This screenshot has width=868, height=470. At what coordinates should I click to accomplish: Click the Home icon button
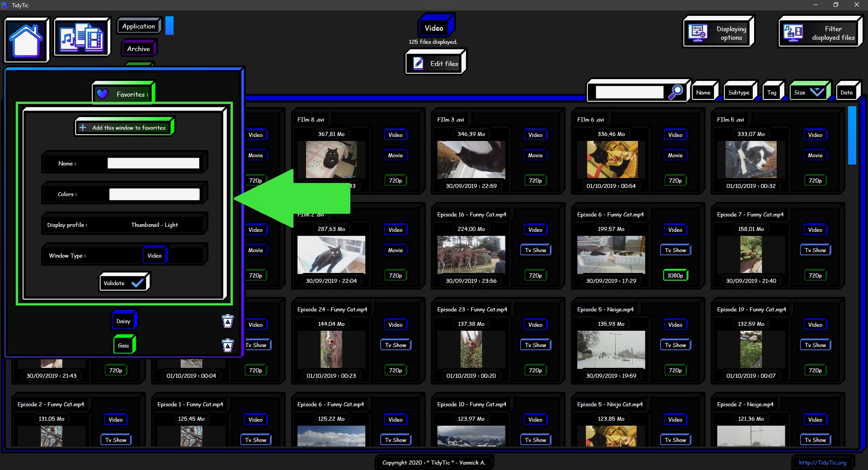[26, 40]
